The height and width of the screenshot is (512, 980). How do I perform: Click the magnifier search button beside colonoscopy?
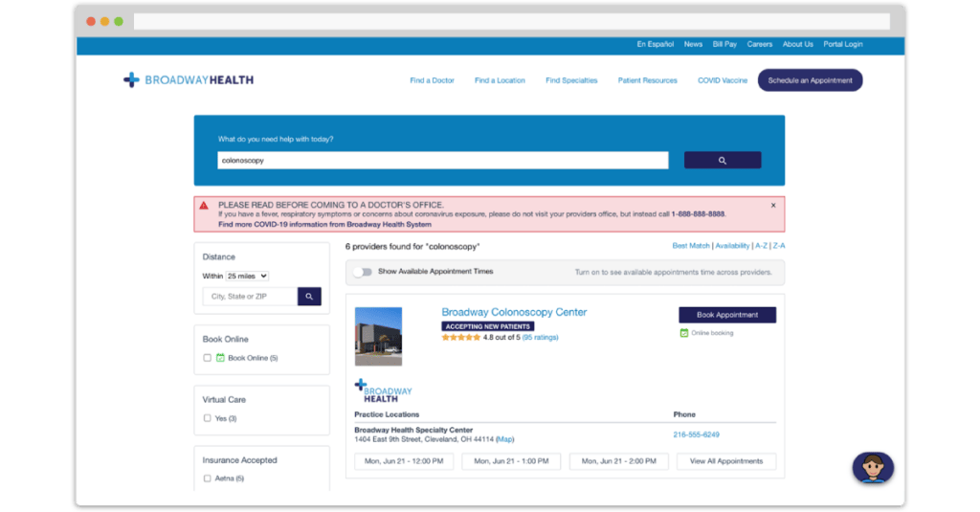723,161
